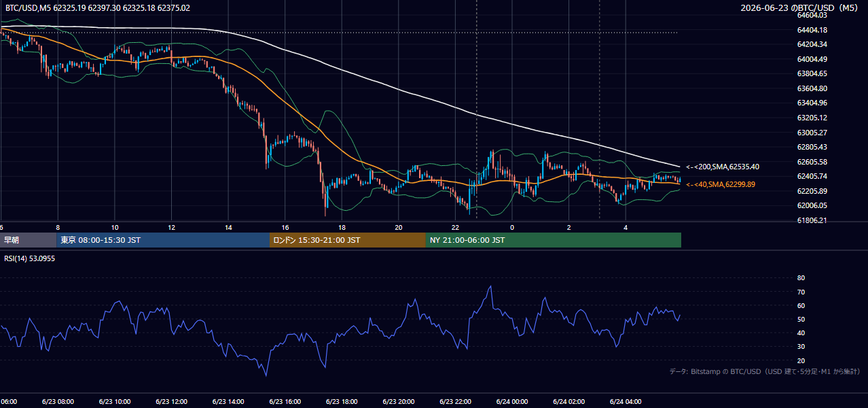Viewport: 868px width, 408px height.
Task: Click hour label 10 under price chart
Action: (x=115, y=227)
